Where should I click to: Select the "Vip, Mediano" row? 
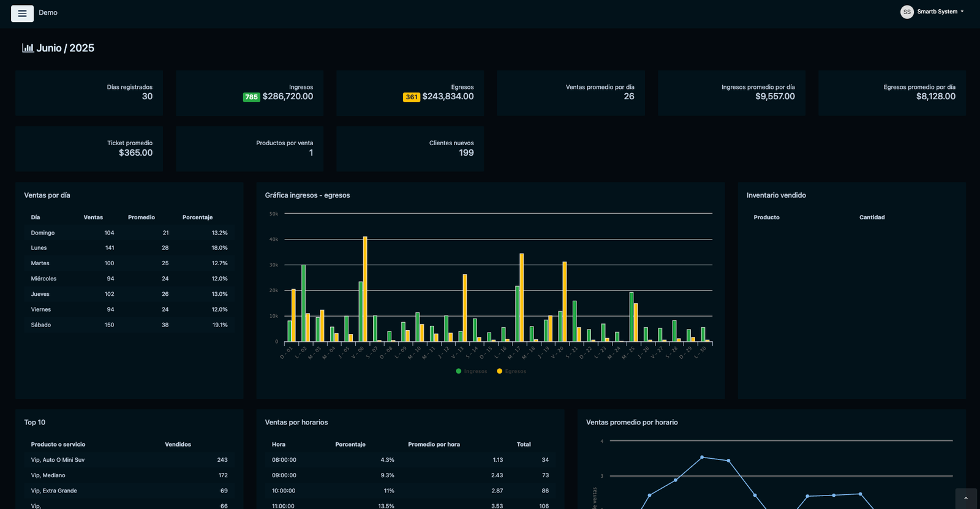point(129,475)
